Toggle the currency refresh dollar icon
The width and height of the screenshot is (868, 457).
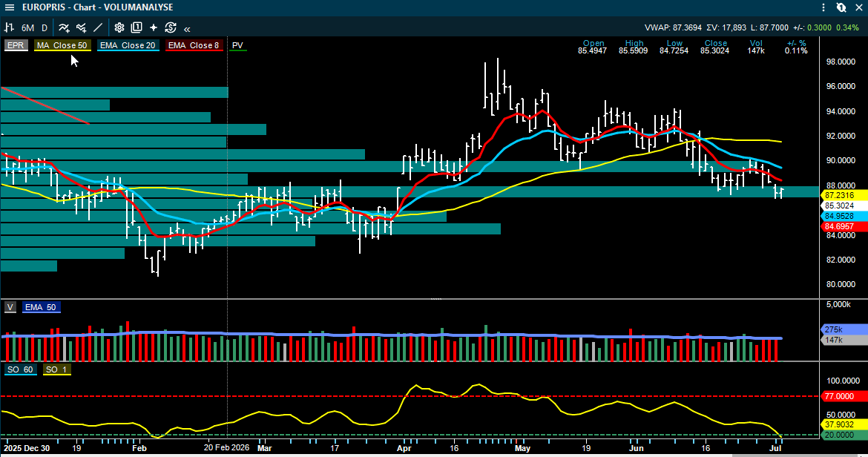[x=171, y=27]
